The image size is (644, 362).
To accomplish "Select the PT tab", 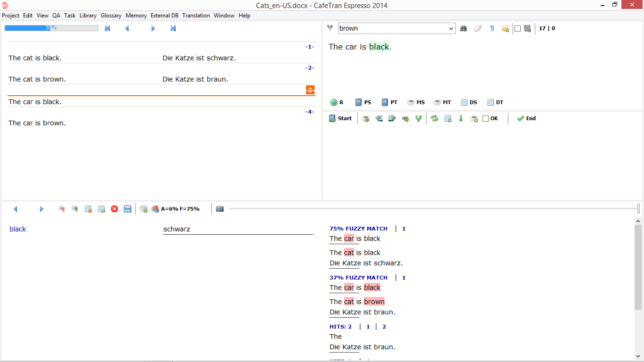I will [x=389, y=102].
